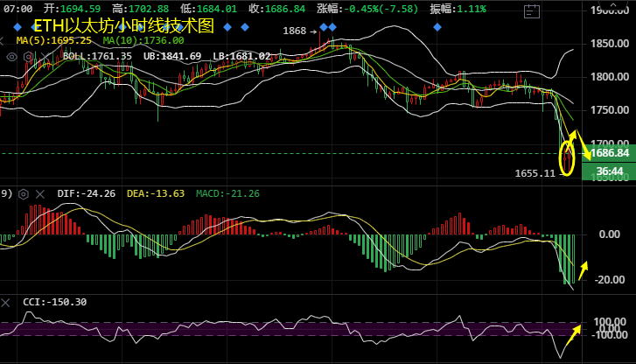The height and width of the screenshot is (364, 636).
Task: Click the CCI:-150.30 readout
Action: tap(55, 302)
